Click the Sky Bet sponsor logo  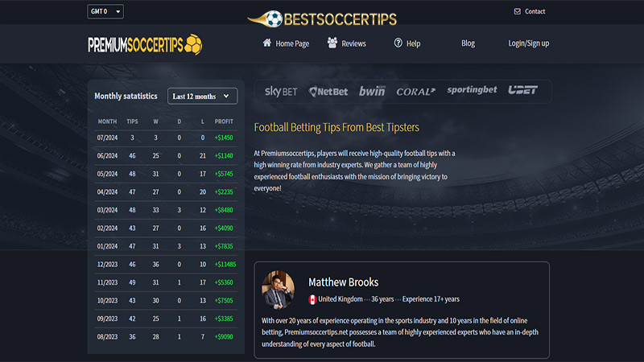pos(281,91)
